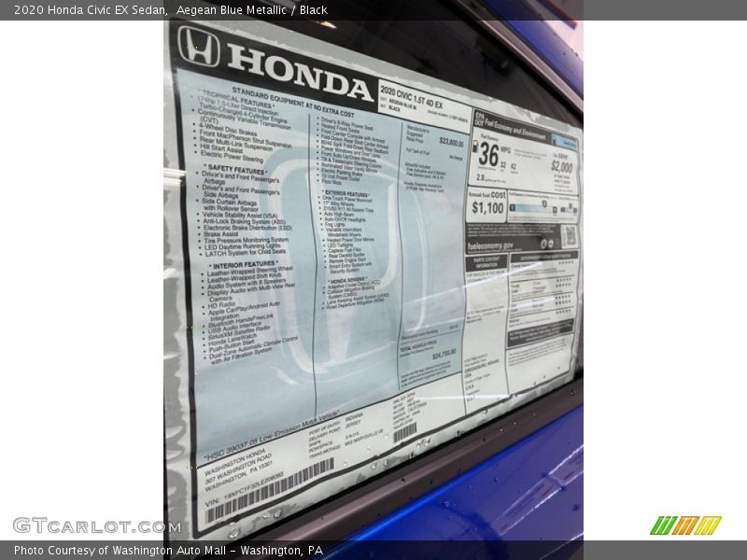Image resolution: width=747 pixels, height=560 pixels.
Task: Click the large '36' MPG figure
Action: click(x=488, y=154)
